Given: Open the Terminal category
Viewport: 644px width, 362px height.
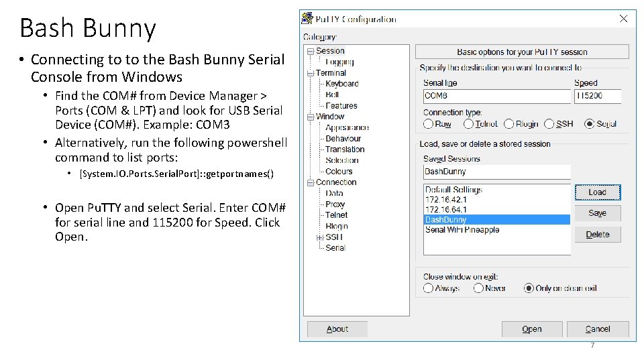Looking at the screenshot, I should (331, 72).
